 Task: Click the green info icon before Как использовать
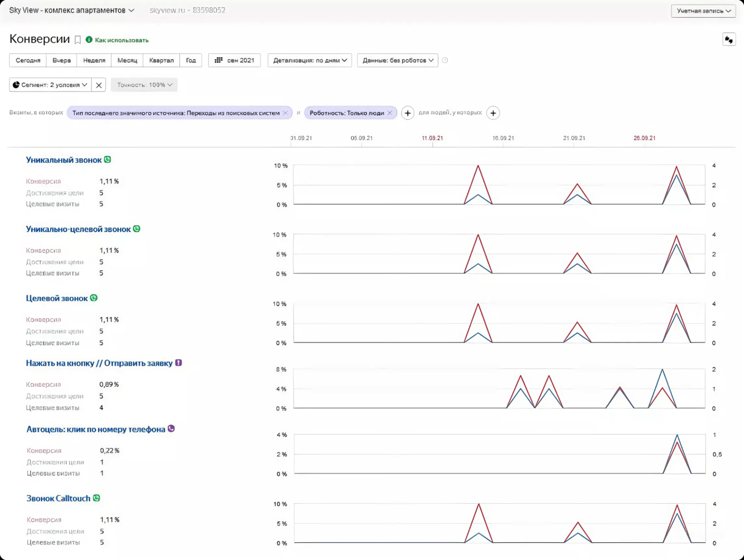pyautogui.click(x=89, y=40)
